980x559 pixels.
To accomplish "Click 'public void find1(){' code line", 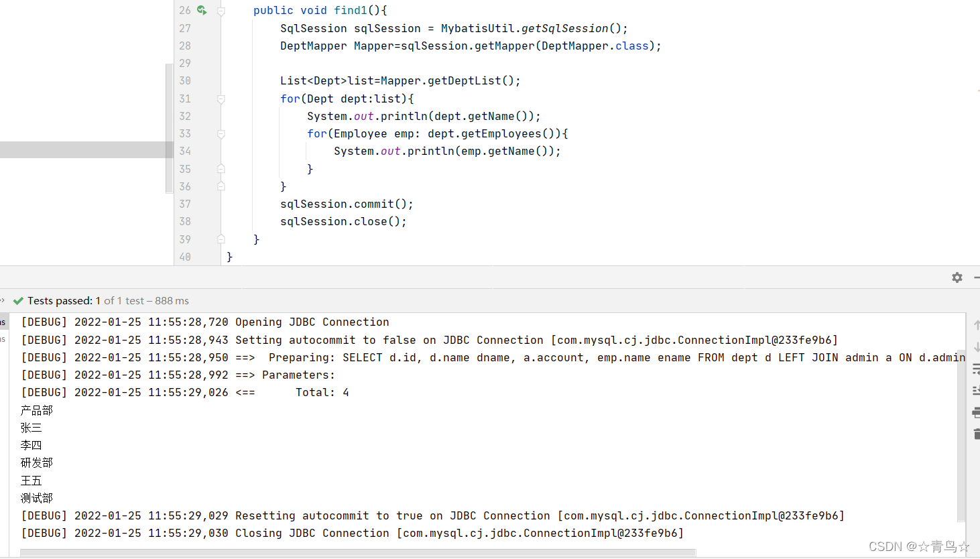I will point(320,11).
